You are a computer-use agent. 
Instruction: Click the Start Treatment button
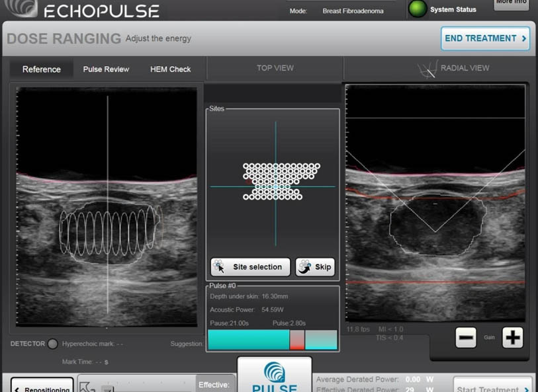coord(492,385)
